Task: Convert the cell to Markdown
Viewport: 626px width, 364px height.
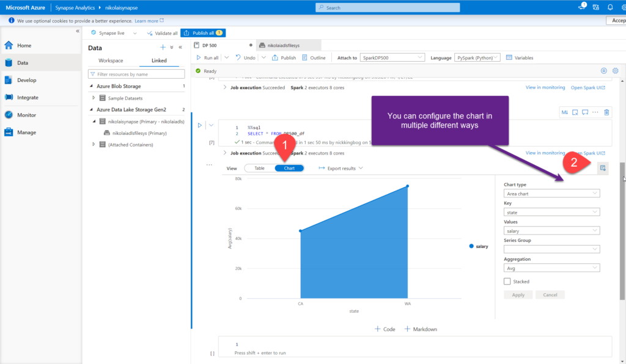Action: (x=564, y=112)
